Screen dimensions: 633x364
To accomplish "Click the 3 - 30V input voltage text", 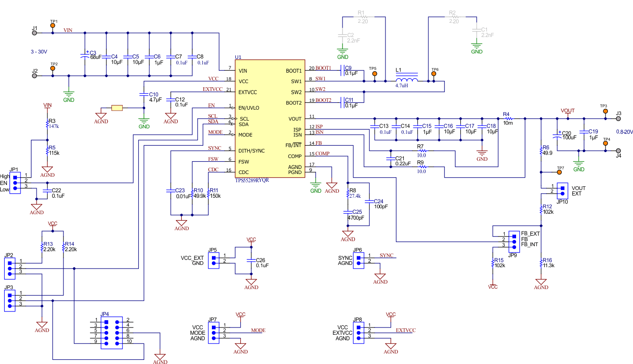I will pyautogui.click(x=39, y=51).
